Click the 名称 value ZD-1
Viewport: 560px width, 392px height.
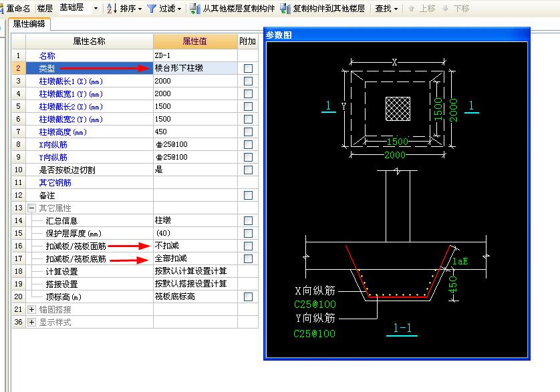tap(195, 55)
